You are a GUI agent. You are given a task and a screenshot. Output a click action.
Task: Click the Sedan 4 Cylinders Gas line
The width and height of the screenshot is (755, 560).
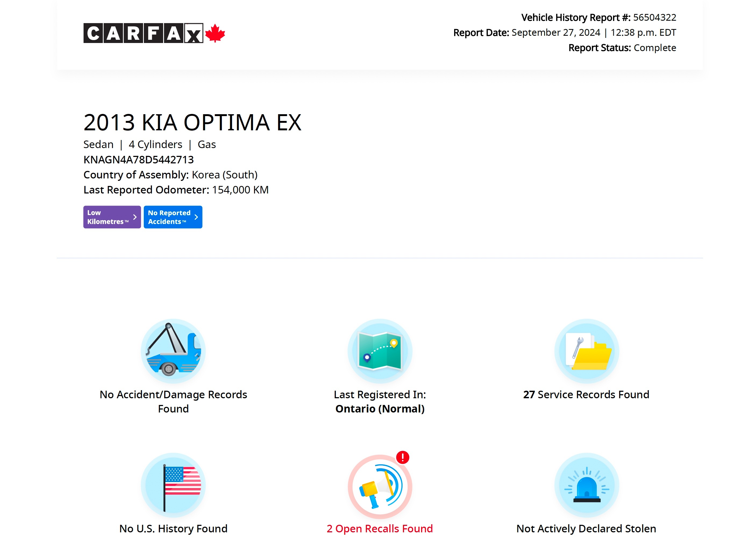149,144
